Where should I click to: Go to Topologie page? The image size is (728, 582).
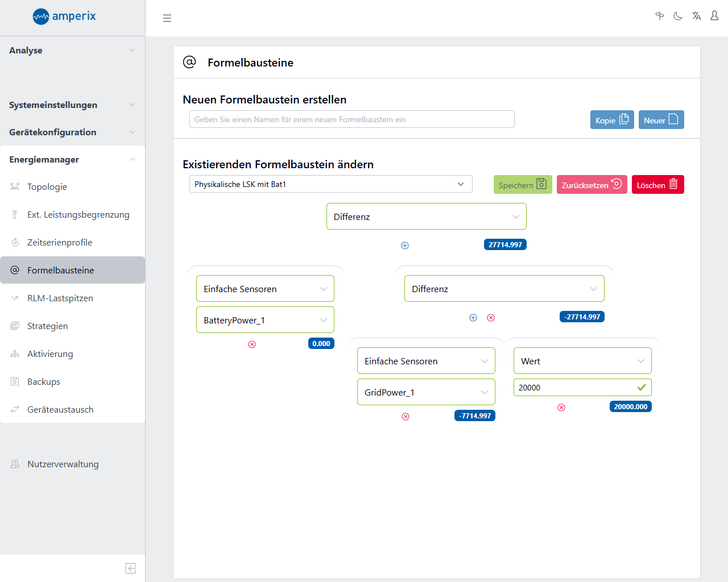click(47, 187)
